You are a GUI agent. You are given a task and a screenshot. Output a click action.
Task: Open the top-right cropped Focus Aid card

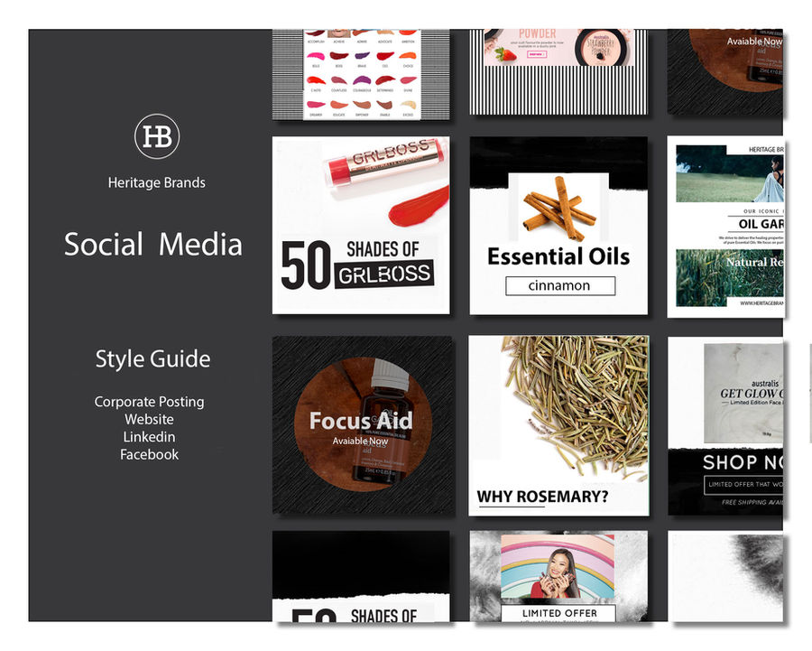725,72
